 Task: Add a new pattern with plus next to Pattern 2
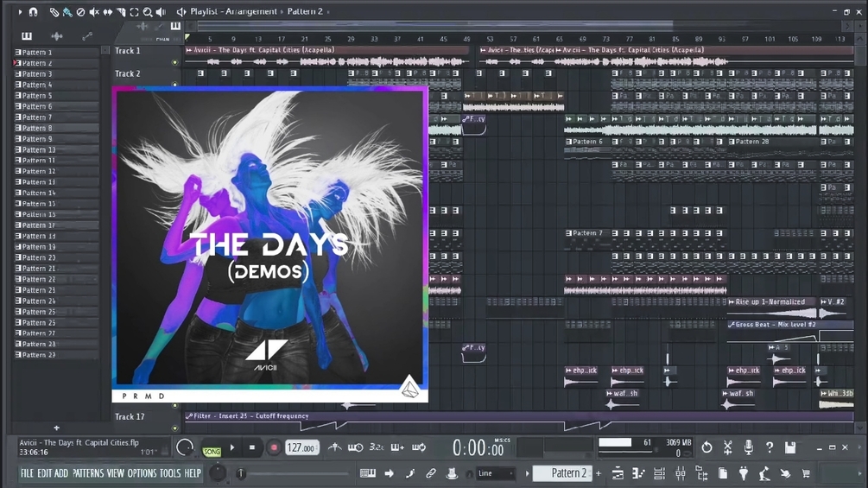pos(599,473)
